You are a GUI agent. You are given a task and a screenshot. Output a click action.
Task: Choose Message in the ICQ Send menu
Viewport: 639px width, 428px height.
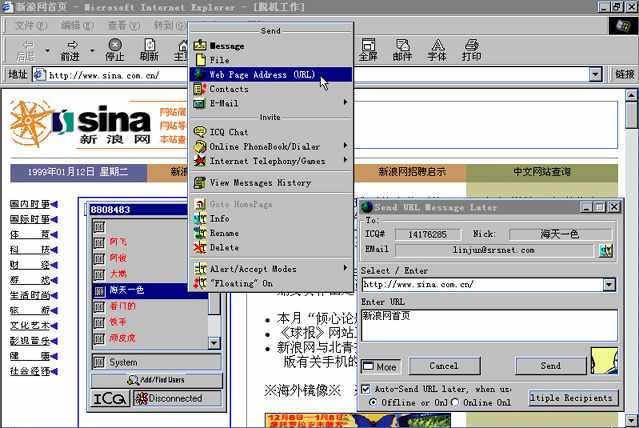271,46
